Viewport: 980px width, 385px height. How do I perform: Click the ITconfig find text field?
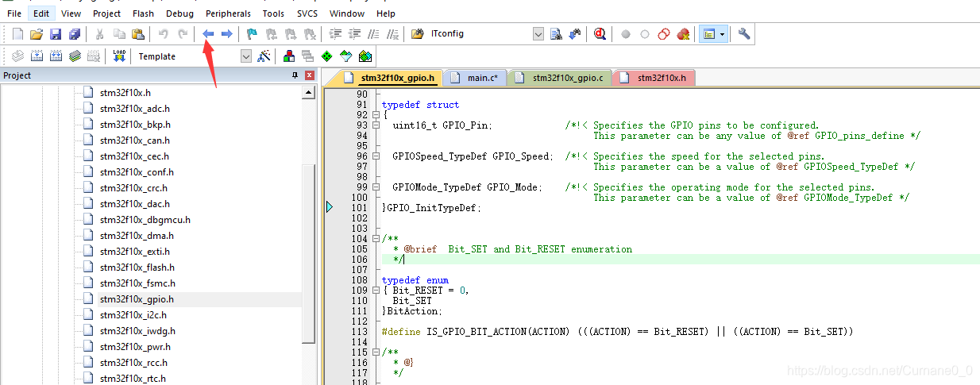pos(480,34)
